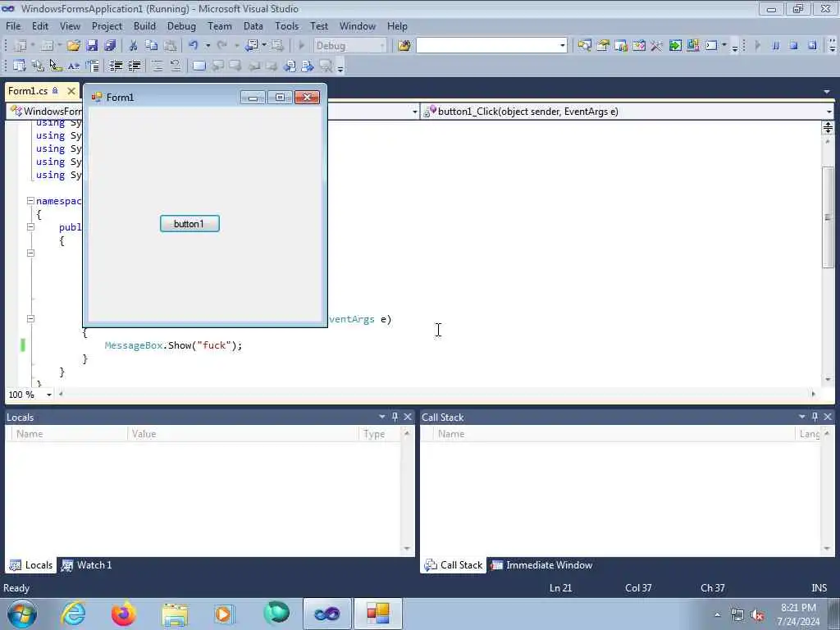This screenshot has height=630, width=840.
Task: Click the Display Object Member List icon
Action: pos(20,66)
